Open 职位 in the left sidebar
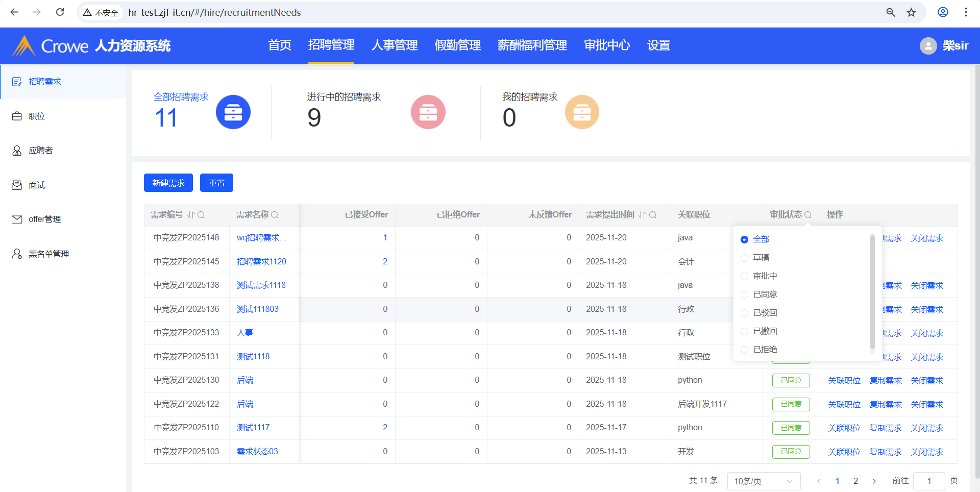Image resolution: width=980 pixels, height=492 pixels. 37,116
